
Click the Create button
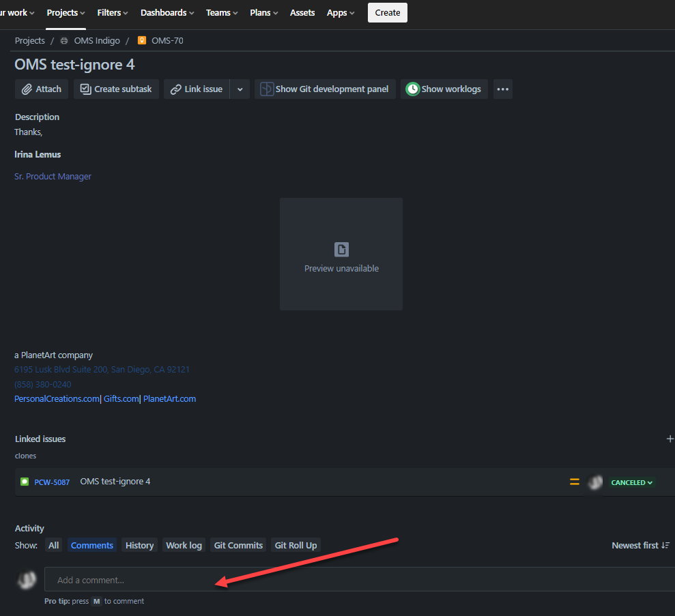388,13
